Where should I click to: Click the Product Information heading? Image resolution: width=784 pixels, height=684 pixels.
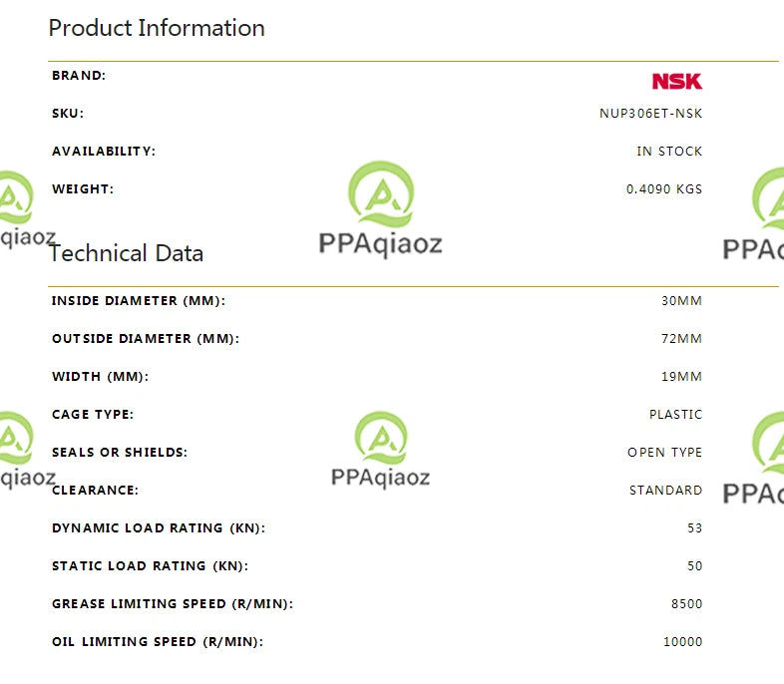pos(157,28)
